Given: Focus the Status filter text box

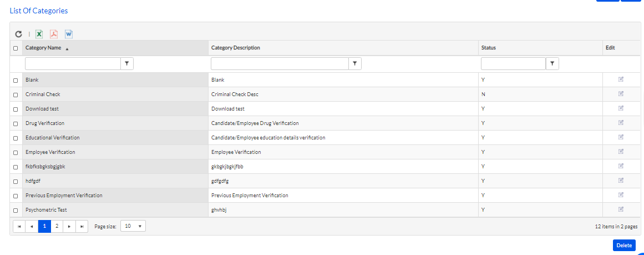Looking at the screenshot, I should [x=514, y=64].
